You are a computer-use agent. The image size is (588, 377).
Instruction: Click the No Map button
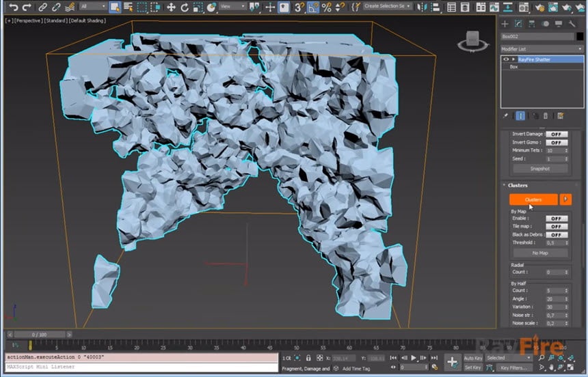(x=539, y=253)
